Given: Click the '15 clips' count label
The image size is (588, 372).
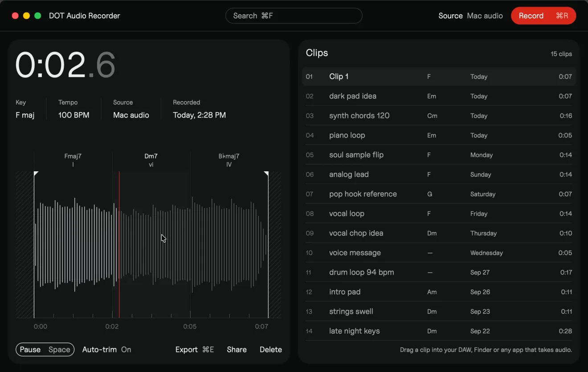Looking at the screenshot, I should 561,54.
